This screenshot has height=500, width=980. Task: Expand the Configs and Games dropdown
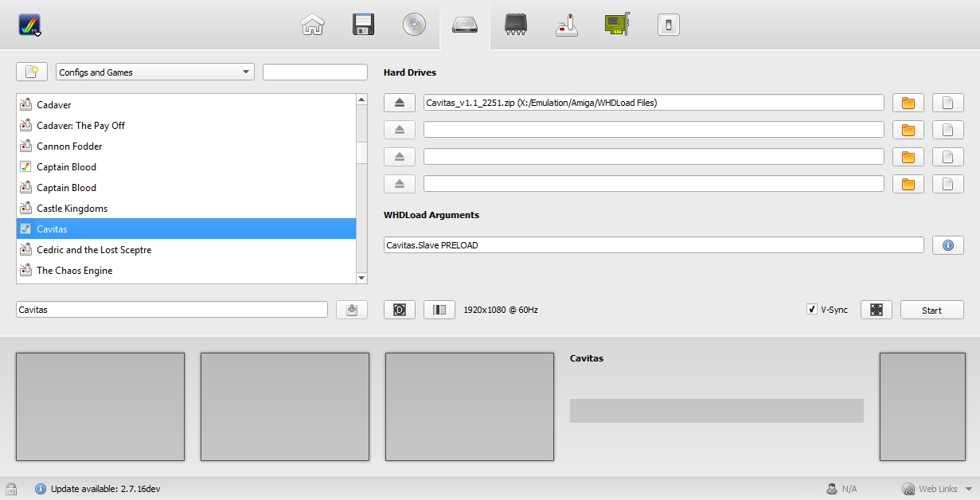155,72
